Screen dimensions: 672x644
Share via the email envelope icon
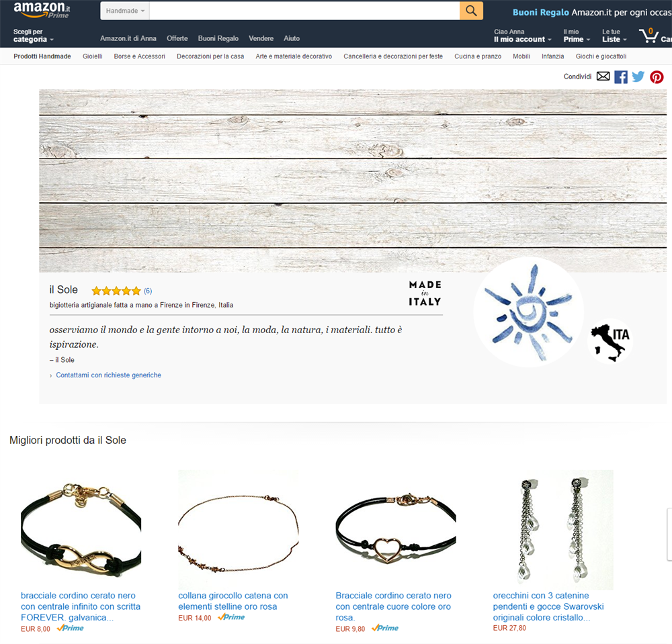click(603, 76)
